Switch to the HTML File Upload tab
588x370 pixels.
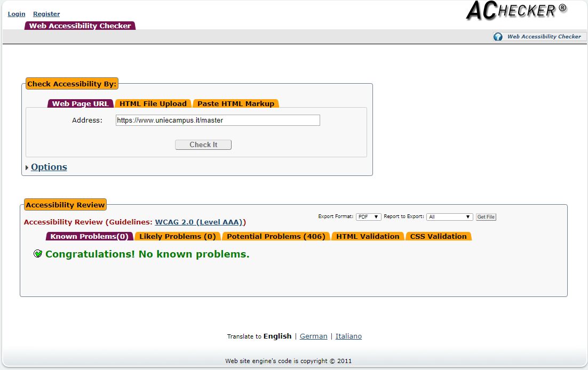click(153, 103)
